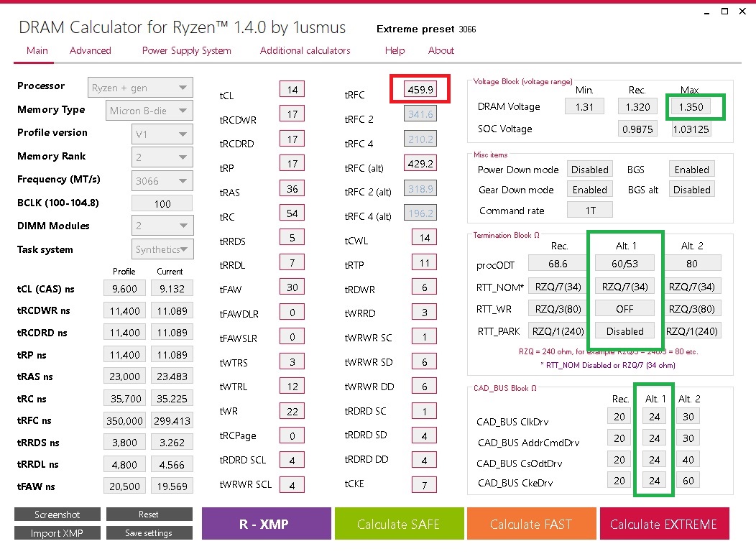Open Profile version dropdown
Image resolution: width=756 pixels, height=554 pixels.
point(162,134)
